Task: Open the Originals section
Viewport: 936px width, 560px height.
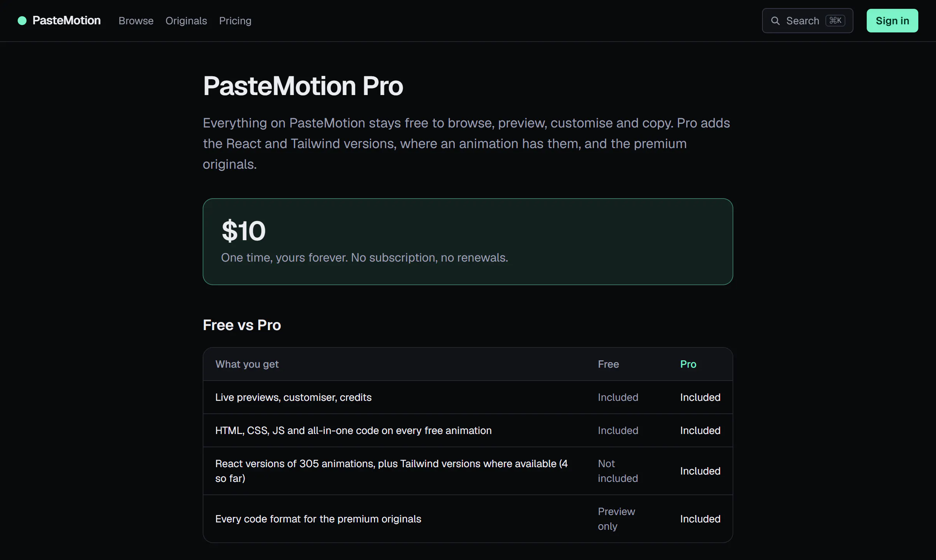Action: pyautogui.click(x=186, y=21)
